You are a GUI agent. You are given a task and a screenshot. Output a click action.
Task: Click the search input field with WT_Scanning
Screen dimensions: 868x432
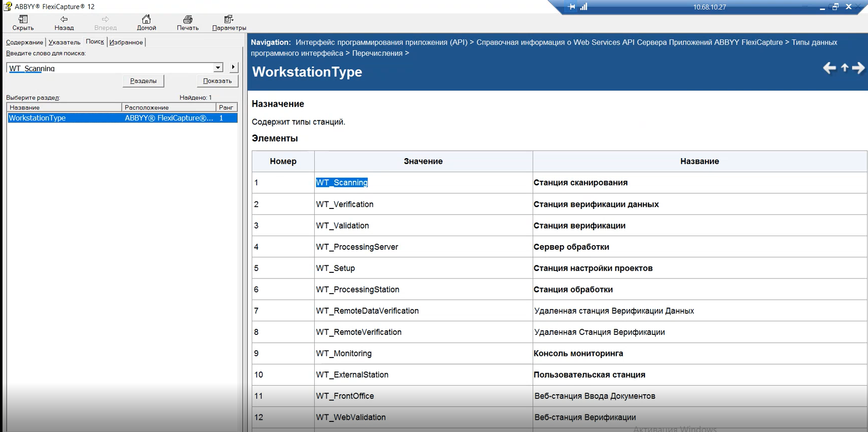[111, 68]
